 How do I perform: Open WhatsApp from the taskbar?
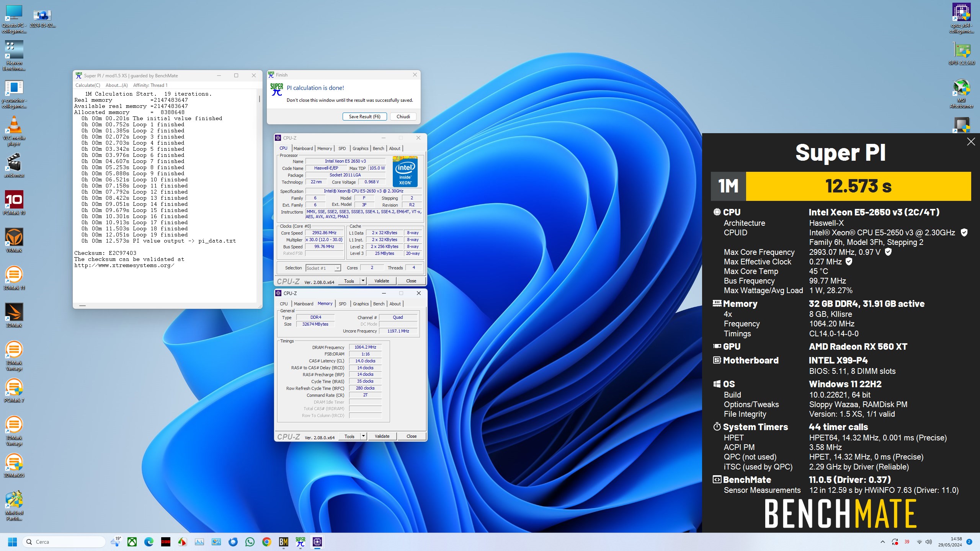[x=250, y=542]
